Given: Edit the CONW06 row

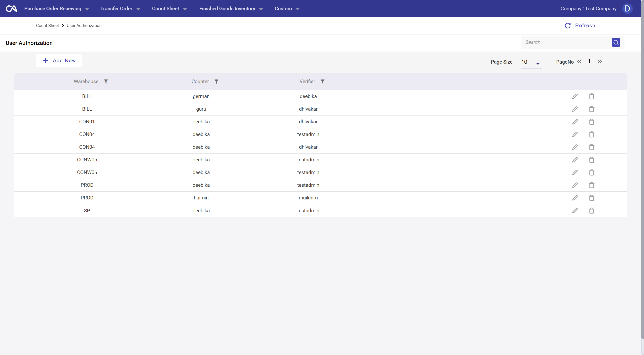Looking at the screenshot, I should pos(575,172).
